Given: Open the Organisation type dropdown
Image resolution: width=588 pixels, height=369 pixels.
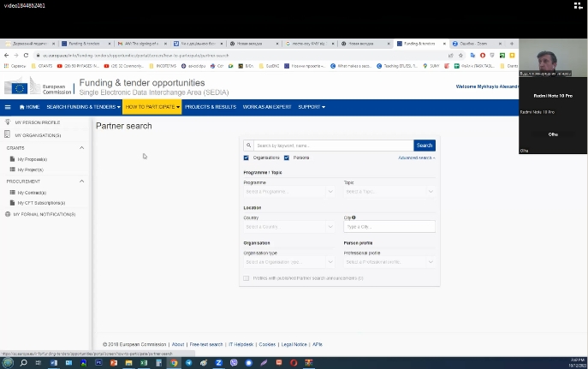Looking at the screenshot, I should coord(288,262).
